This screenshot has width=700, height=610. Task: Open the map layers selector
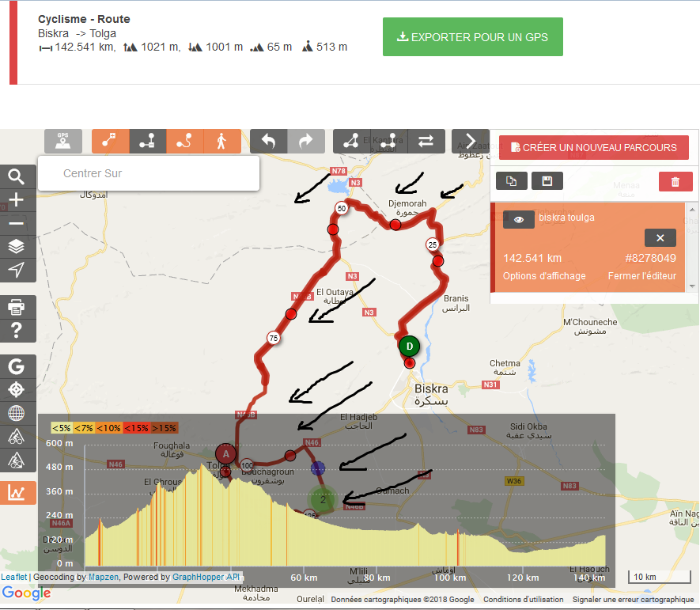point(17,247)
